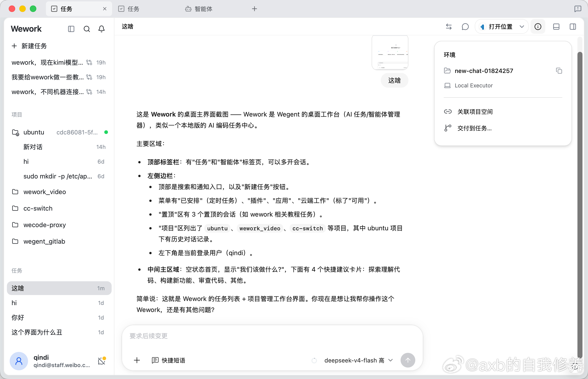Open pinned task 我要给wework做一些教
The width and height of the screenshot is (588, 379).
pos(59,77)
